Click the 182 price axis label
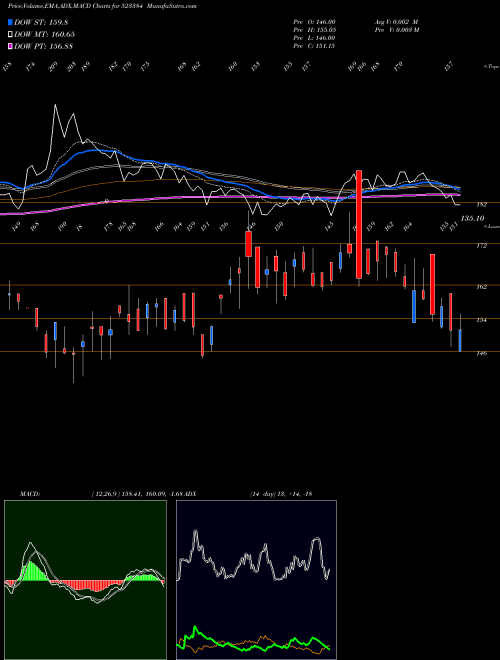The width and height of the screenshot is (500, 660). click(x=481, y=205)
